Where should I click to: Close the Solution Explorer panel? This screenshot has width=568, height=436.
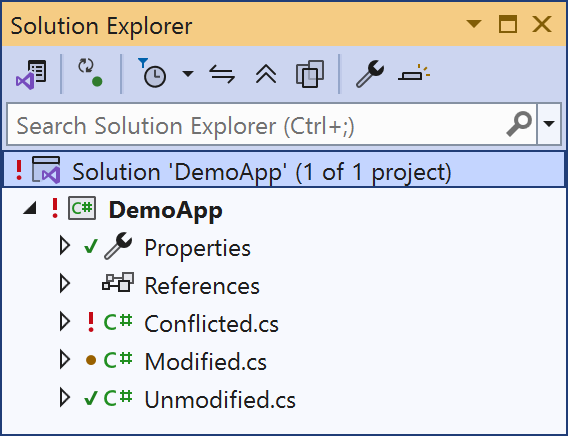[x=542, y=24]
